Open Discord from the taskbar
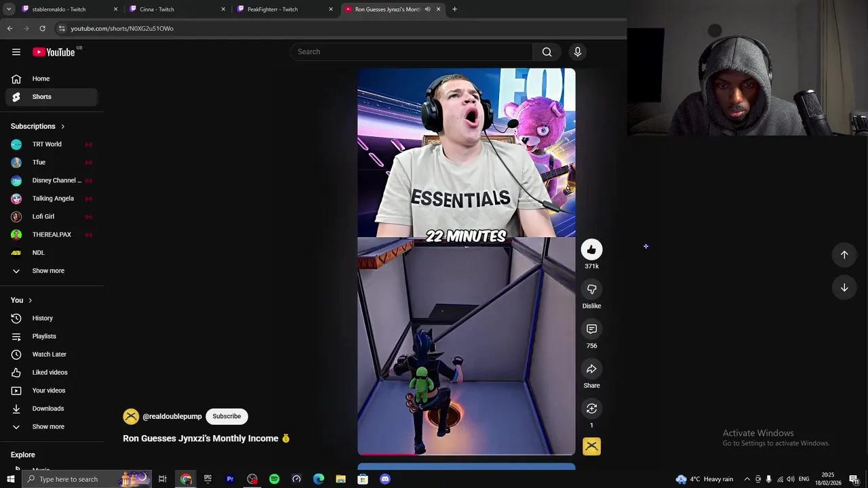The image size is (868, 488). [x=385, y=479]
